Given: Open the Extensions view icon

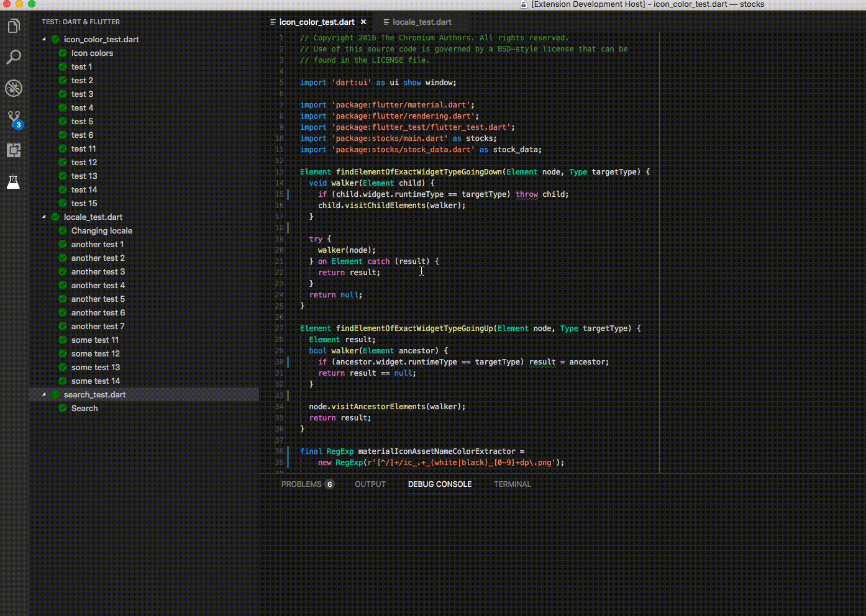Looking at the screenshot, I should [x=14, y=150].
